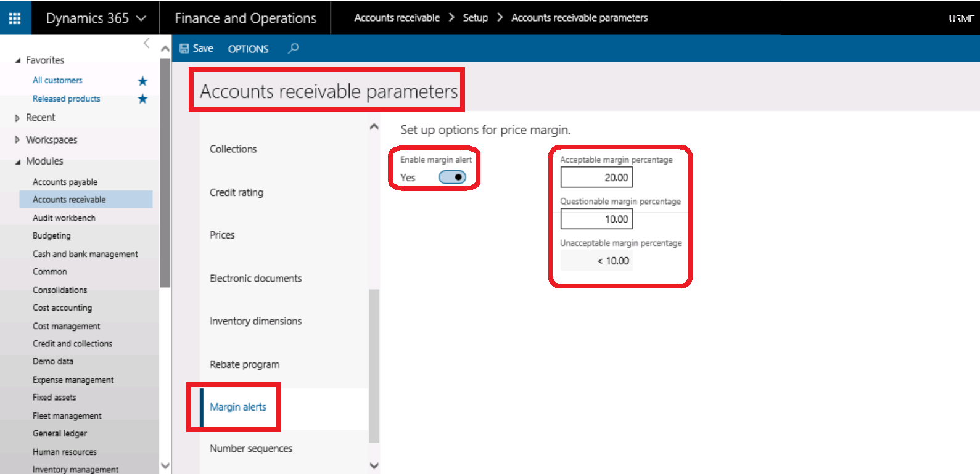Image resolution: width=980 pixels, height=474 pixels.
Task: Click parameters tab list up arrow
Action: [374, 126]
